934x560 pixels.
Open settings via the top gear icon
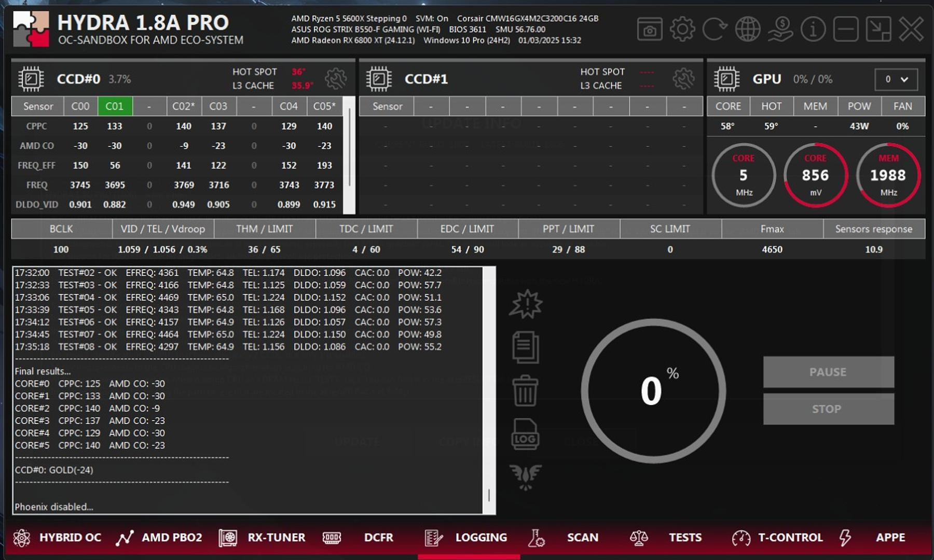click(682, 29)
